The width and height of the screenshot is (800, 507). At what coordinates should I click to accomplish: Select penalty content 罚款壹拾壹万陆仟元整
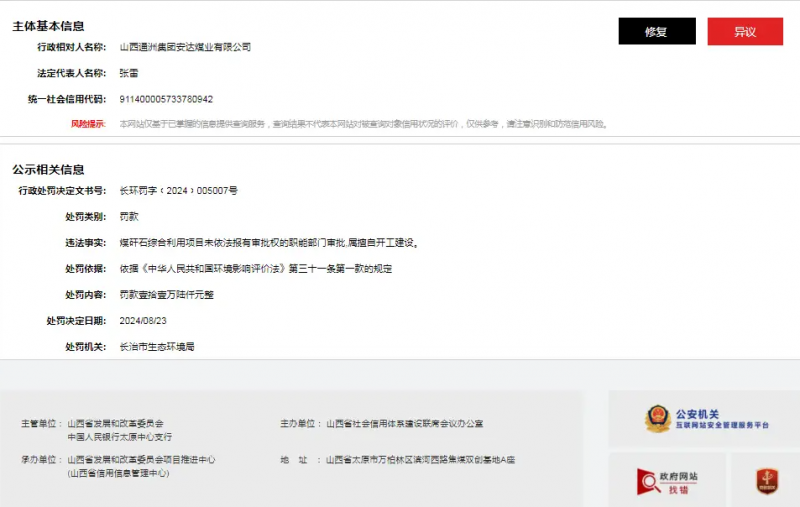point(166,295)
